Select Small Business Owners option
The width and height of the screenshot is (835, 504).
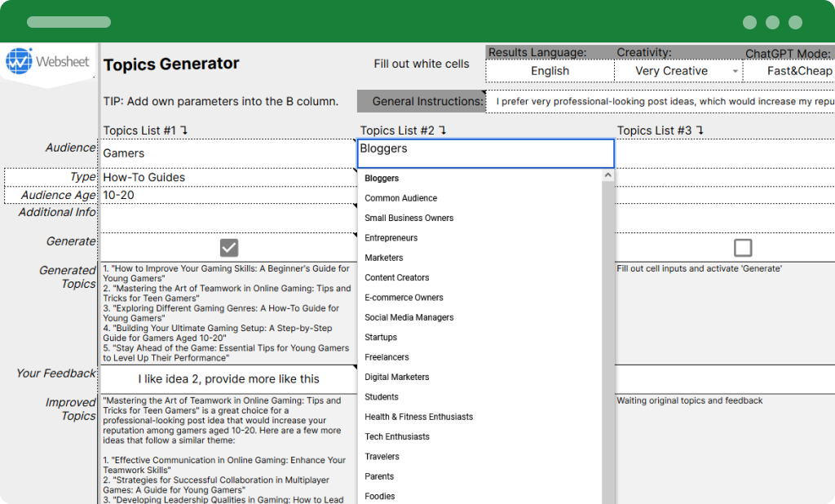coord(409,218)
